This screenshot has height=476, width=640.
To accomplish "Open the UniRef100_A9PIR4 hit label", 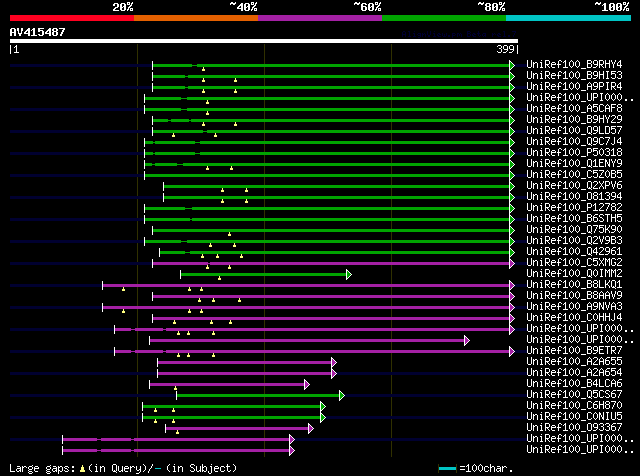I will [x=574, y=87].
